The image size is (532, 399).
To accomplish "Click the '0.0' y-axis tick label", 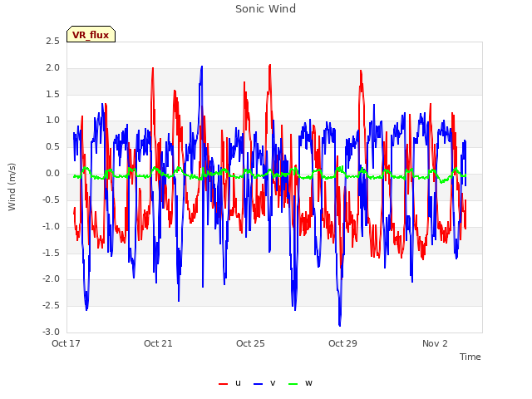I will [52, 174].
